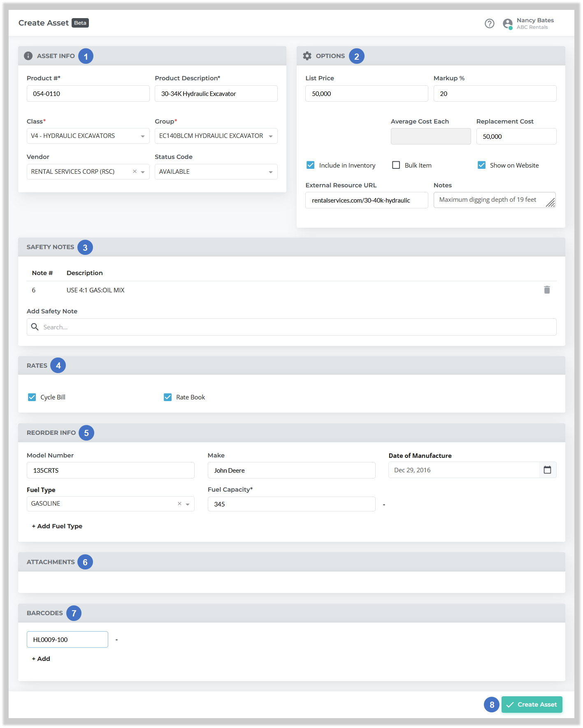Enable the Bulk Item checkbox
This screenshot has width=583, height=728.
[396, 165]
